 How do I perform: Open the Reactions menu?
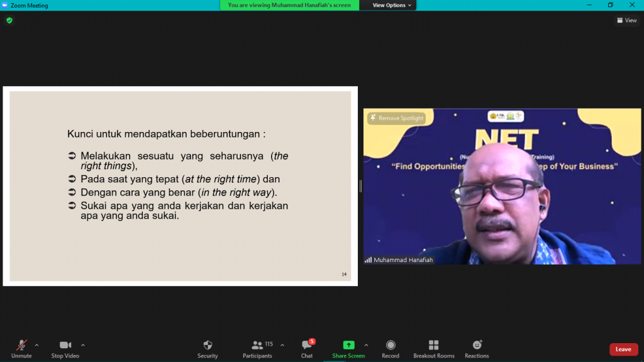coord(477,348)
